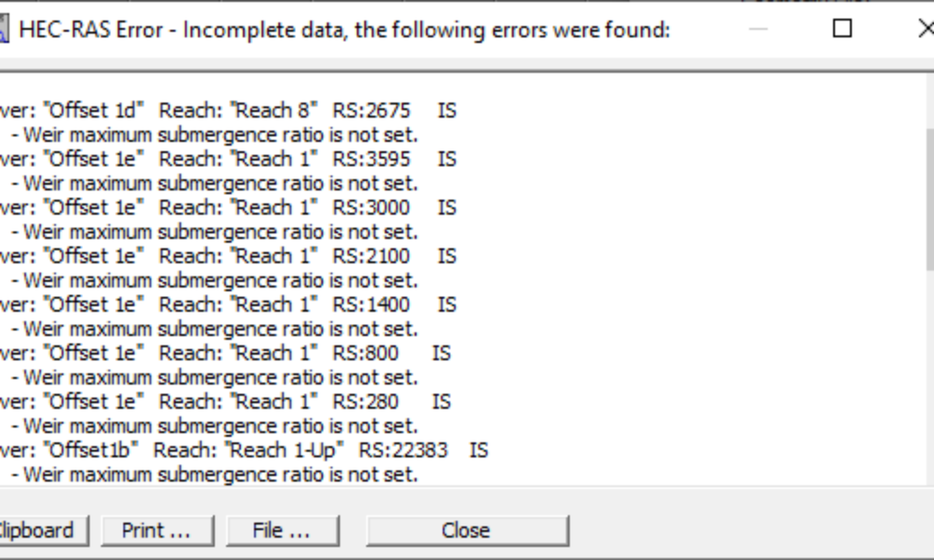This screenshot has width=934, height=560.
Task: Open printing options via the Print button
Action: pyautogui.click(x=158, y=529)
